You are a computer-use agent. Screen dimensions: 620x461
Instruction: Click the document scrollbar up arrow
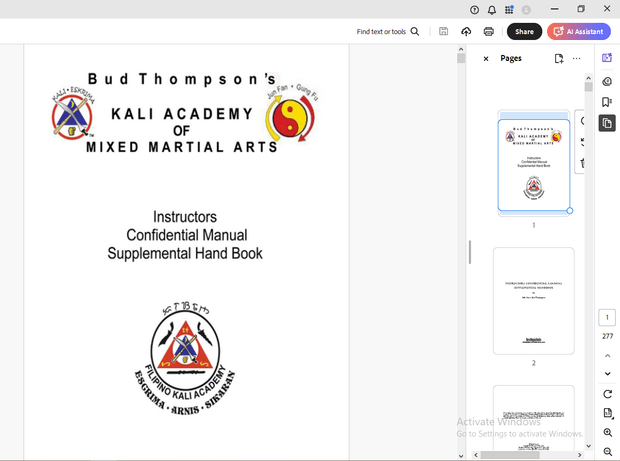pyautogui.click(x=461, y=49)
